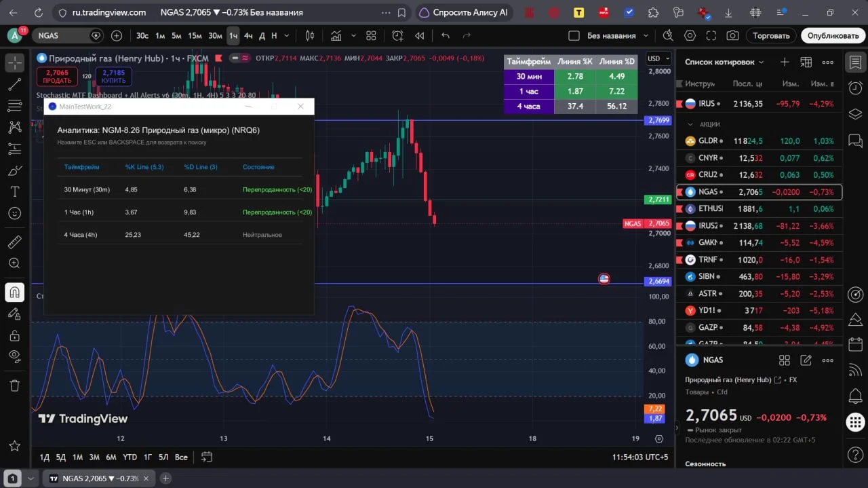This screenshot has height=488, width=868.
Task: Click the Опубликовать button
Action: point(833,36)
